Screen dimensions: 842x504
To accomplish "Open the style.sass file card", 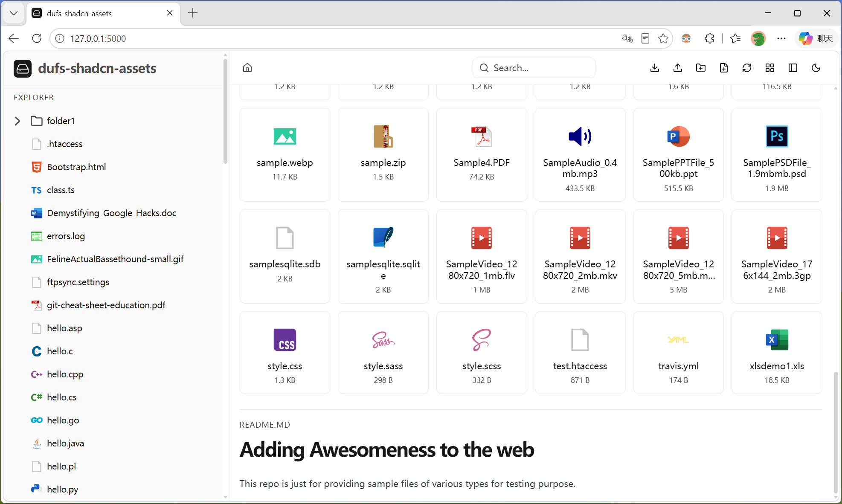I will pyautogui.click(x=383, y=353).
